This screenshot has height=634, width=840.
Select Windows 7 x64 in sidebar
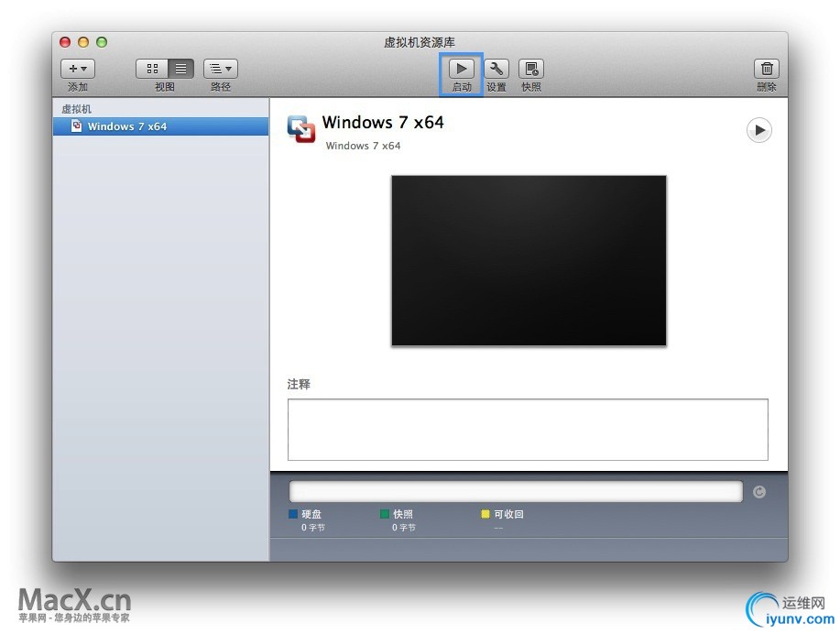coord(160,126)
